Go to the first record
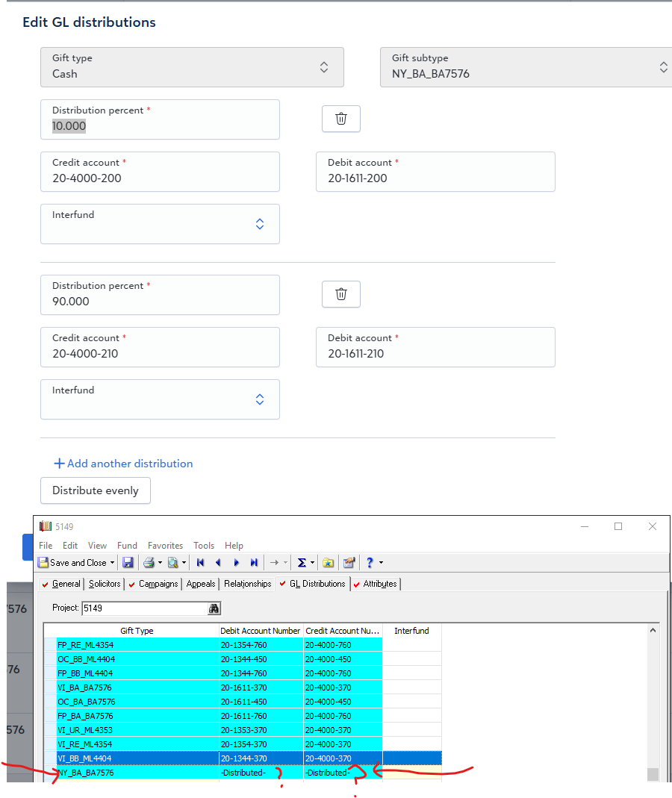672x798 pixels. [x=201, y=562]
